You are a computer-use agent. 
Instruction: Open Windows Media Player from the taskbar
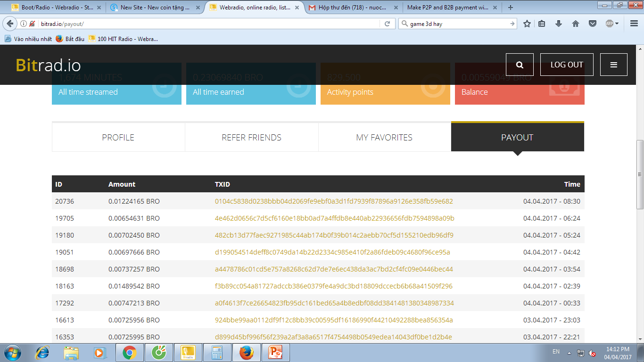pyautogui.click(x=100, y=353)
